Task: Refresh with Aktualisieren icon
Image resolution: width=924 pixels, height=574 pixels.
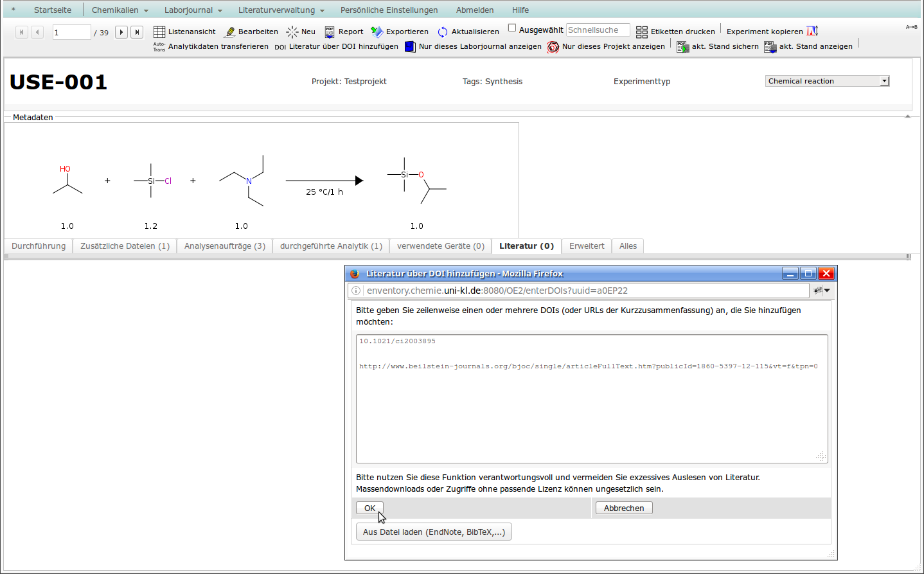Action: [x=443, y=32]
